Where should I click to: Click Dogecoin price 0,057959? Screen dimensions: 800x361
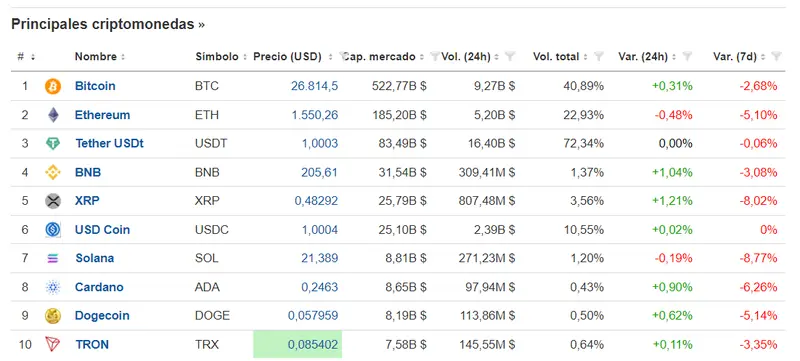pos(313,316)
